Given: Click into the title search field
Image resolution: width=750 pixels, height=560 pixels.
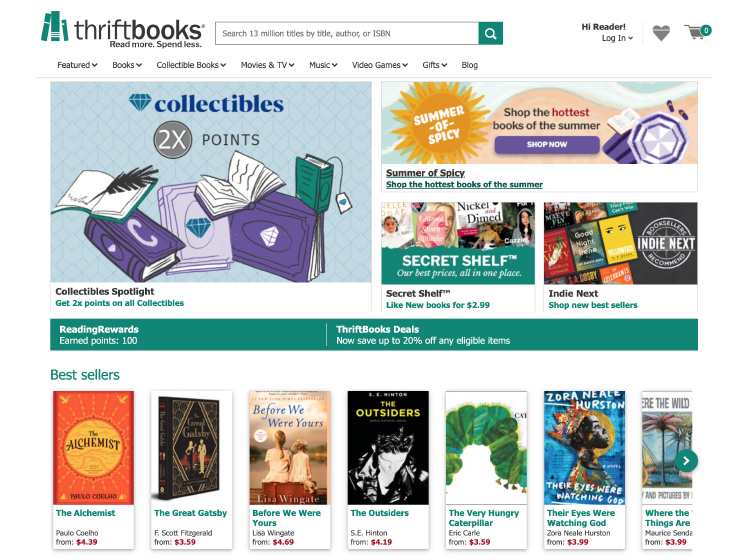Looking at the screenshot, I should point(347,33).
